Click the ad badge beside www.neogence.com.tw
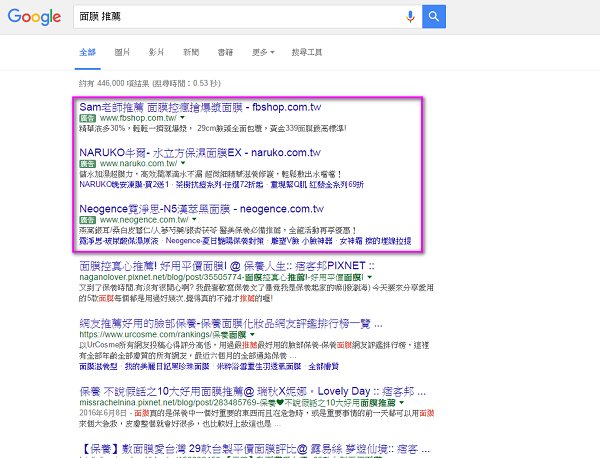 click(87, 220)
